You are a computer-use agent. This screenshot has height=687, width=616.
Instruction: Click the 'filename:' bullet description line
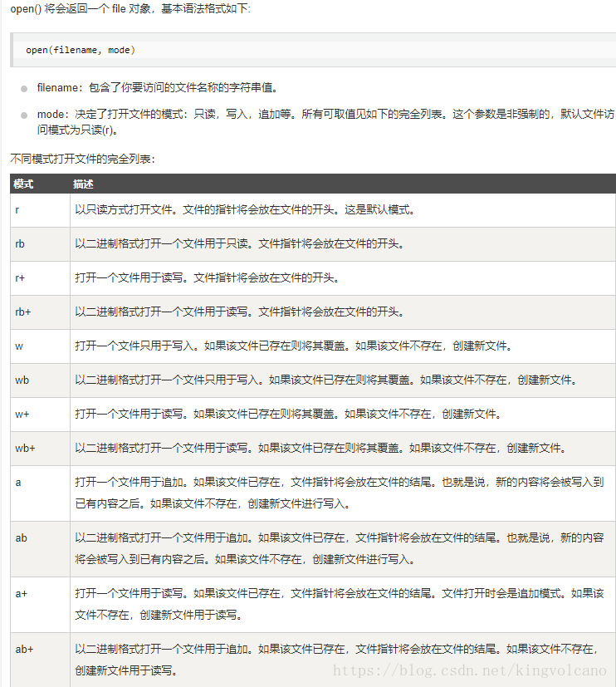158,87
